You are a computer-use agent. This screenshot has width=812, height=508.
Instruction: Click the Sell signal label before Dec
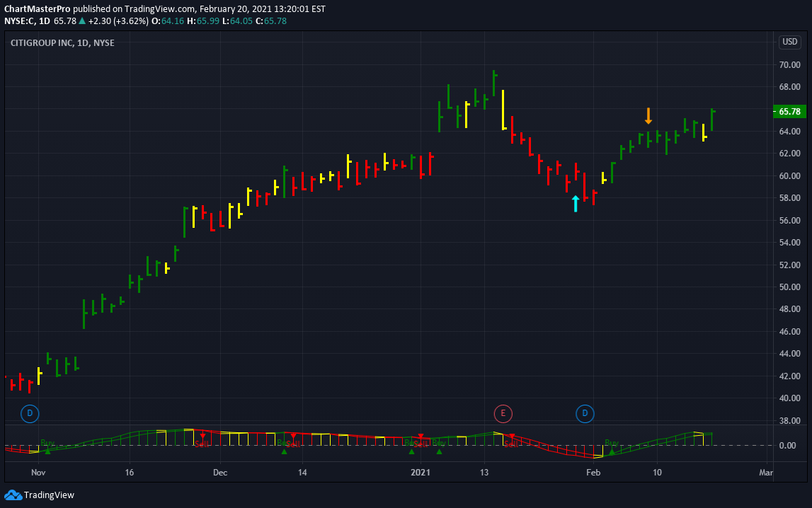click(202, 444)
